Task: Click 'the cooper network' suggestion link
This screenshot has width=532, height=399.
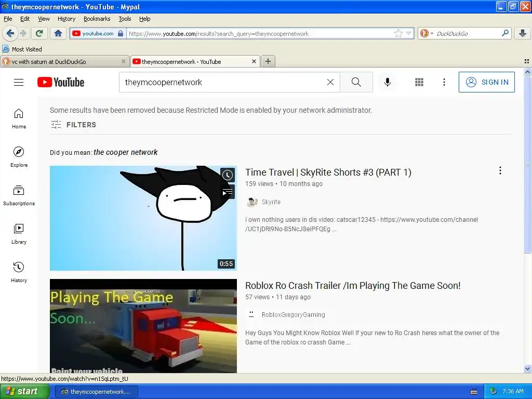Action: [x=126, y=152]
